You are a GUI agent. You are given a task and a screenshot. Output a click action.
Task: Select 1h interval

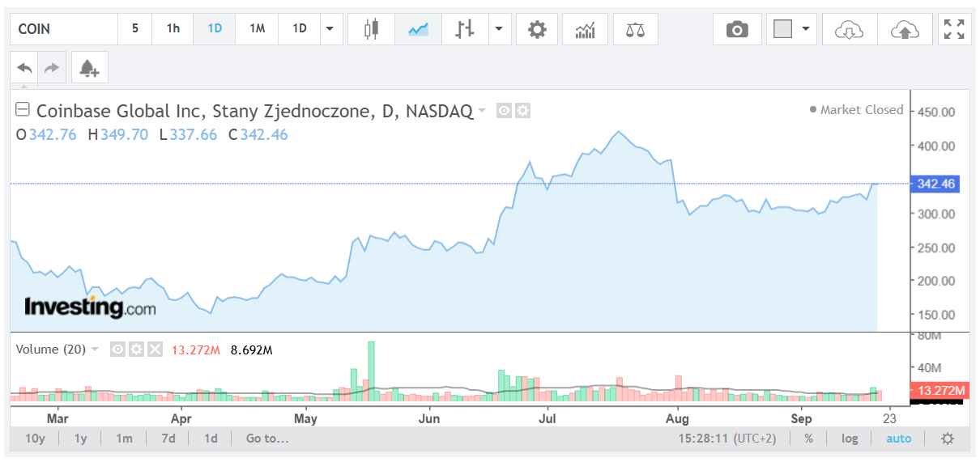click(x=173, y=29)
